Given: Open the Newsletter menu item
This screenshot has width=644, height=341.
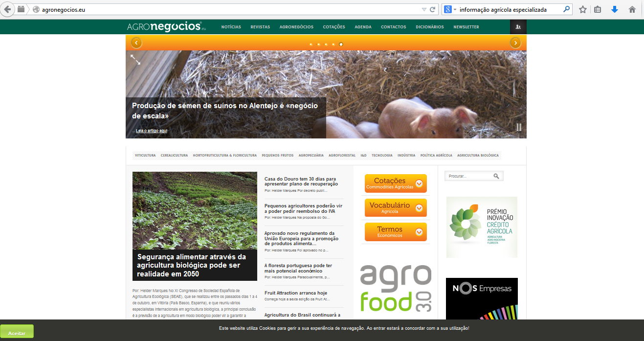Looking at the screenshot, I should [466, 27].
